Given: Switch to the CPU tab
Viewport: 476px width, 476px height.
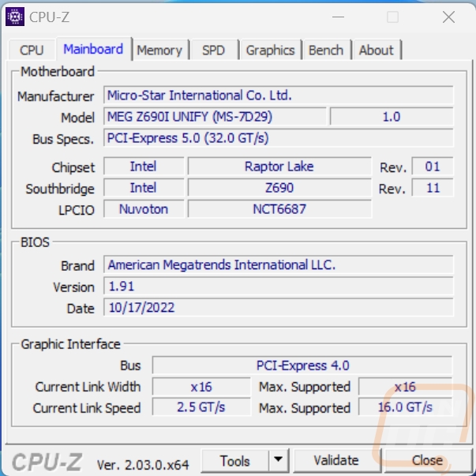Looking at the screenshot, I should (x=32, y=50).
